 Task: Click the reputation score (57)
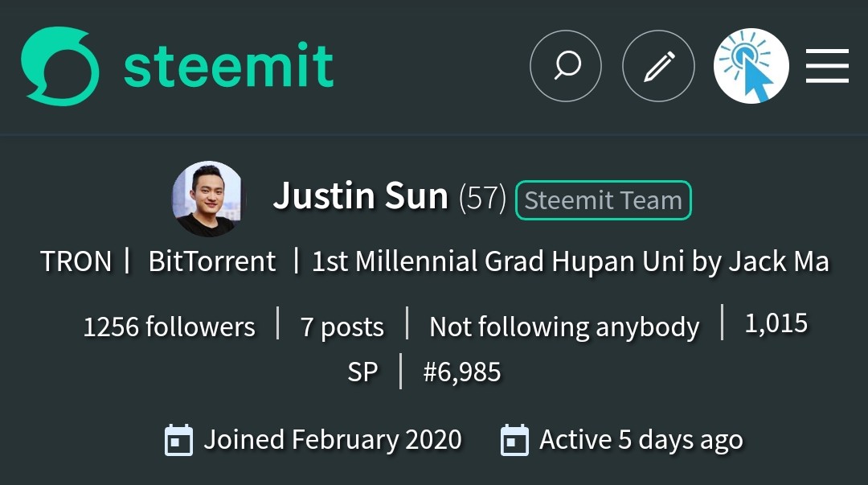coord(482,198)
